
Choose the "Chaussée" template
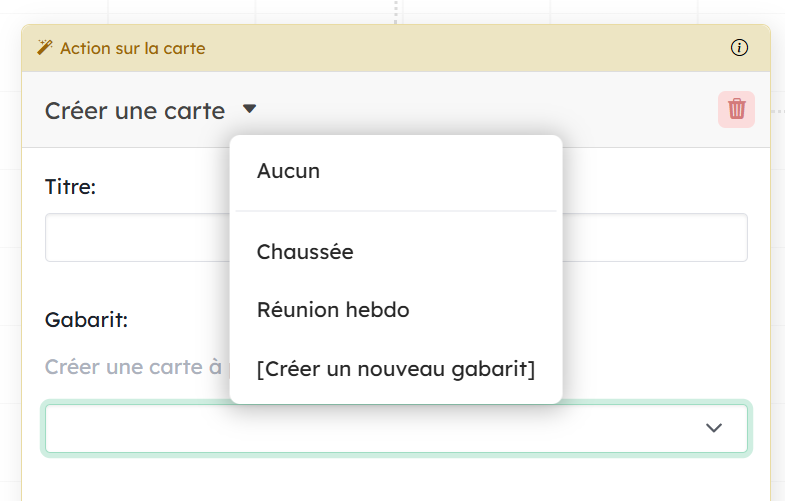click(305, 252)
